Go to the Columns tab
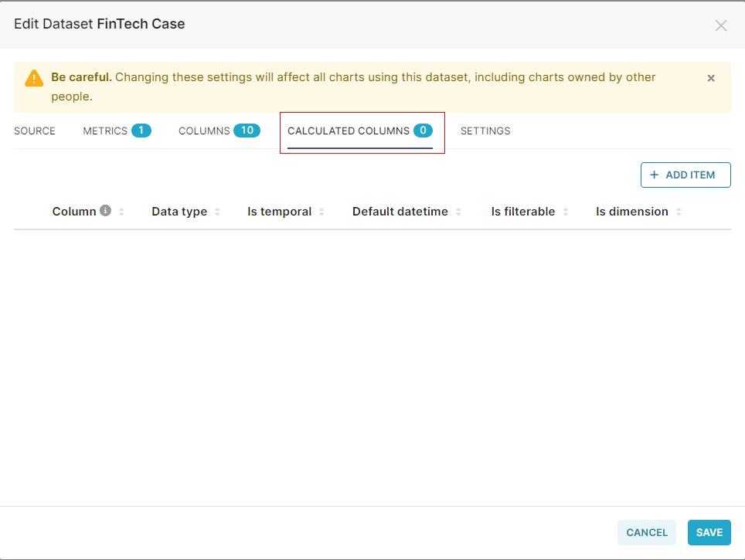 (219, 131)
